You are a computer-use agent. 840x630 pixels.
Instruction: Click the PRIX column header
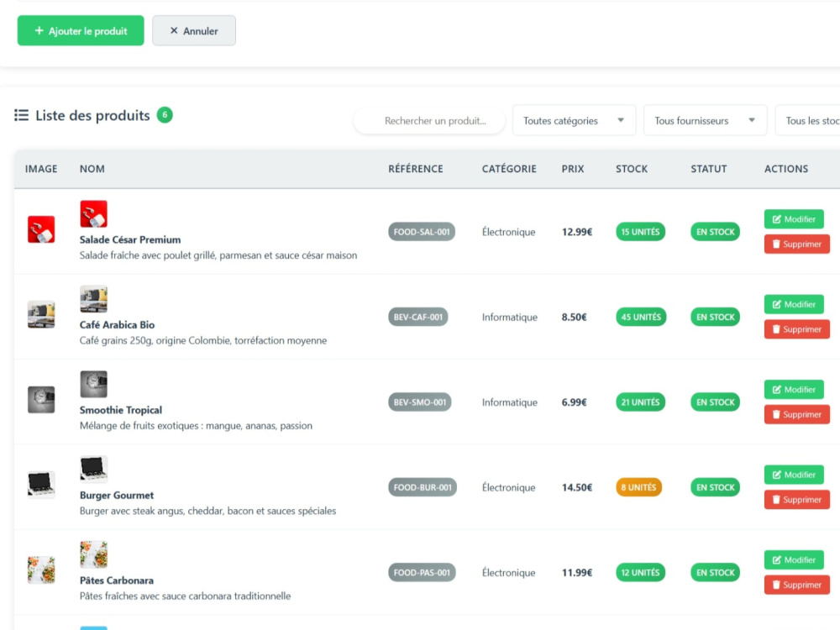tap(573, 169)
